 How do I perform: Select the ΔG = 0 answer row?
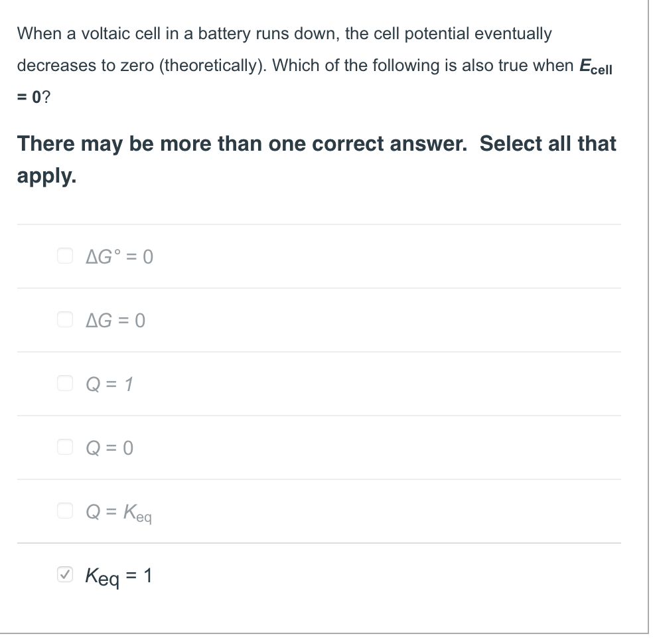319,319
